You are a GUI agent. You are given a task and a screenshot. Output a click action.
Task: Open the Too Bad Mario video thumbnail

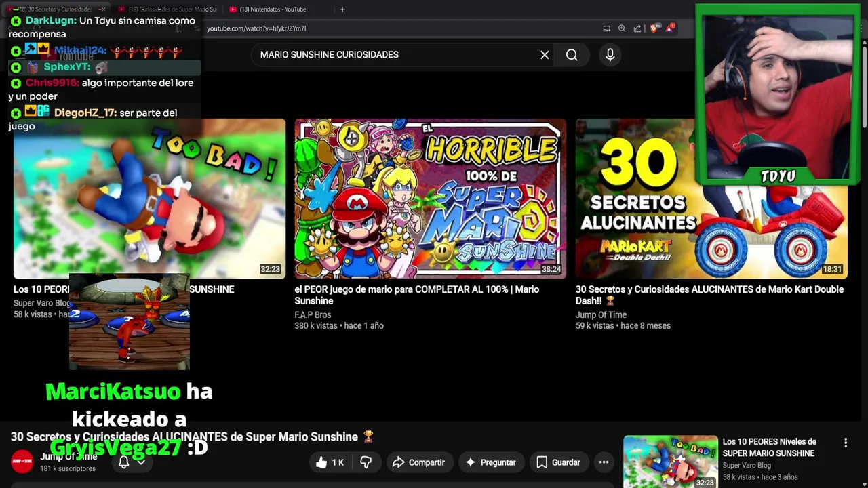click(x=149, y=199)
